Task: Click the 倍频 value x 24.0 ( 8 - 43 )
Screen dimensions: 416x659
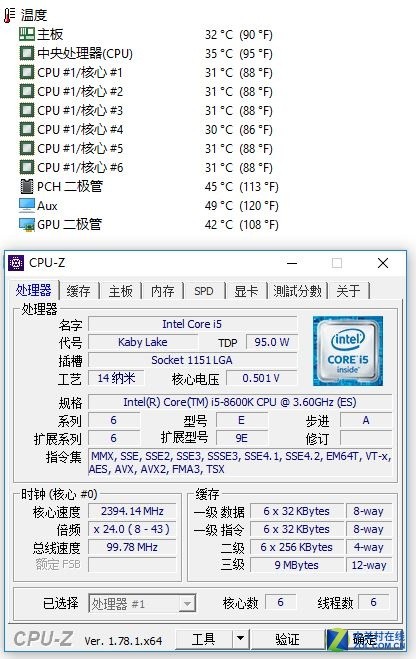Action: [132, 529]
